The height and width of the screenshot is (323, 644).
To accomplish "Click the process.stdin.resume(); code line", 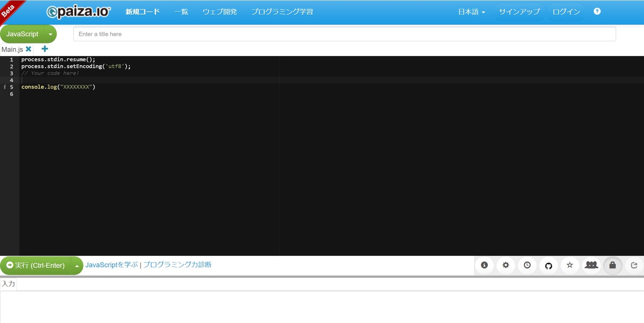I will 58,60.
